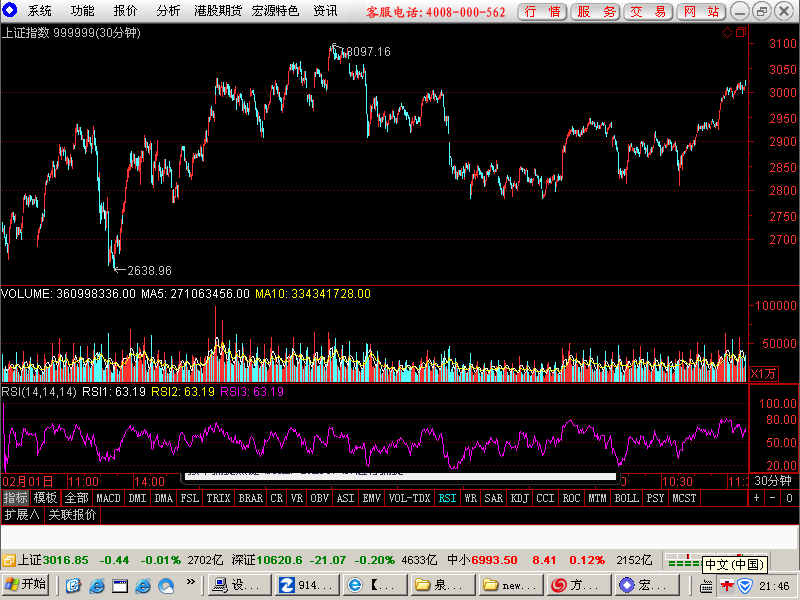Click the blue logo icon in the title bar
Viewport: 800px width, 600px height.
click(x=10, y=10)
